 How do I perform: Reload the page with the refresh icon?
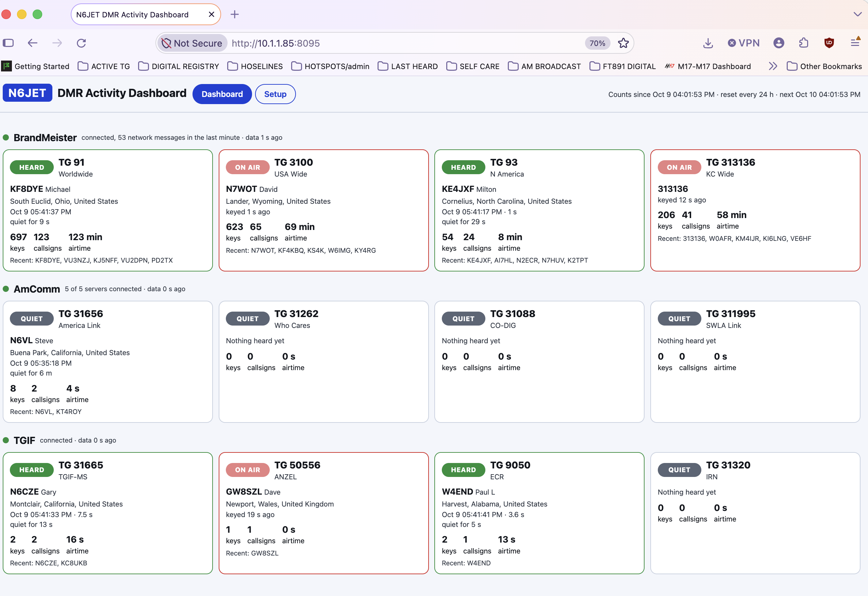pyautogui.click(x=81, y=43)
